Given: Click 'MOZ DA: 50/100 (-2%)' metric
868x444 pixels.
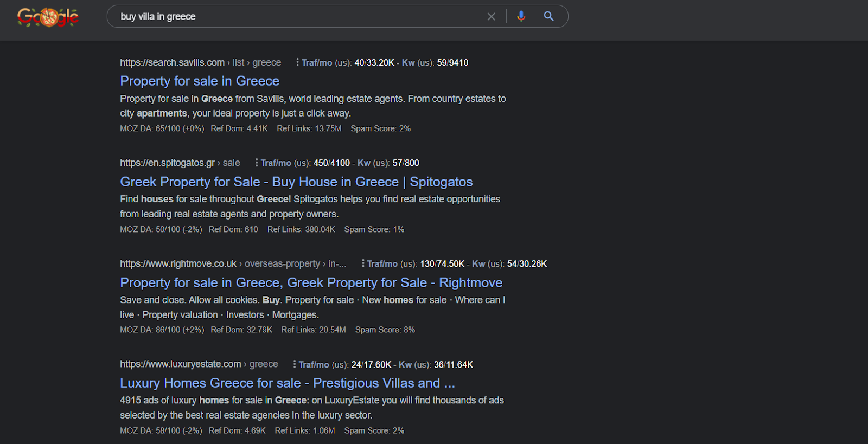Looking at the screenshot, I should [x=161, y=229].
